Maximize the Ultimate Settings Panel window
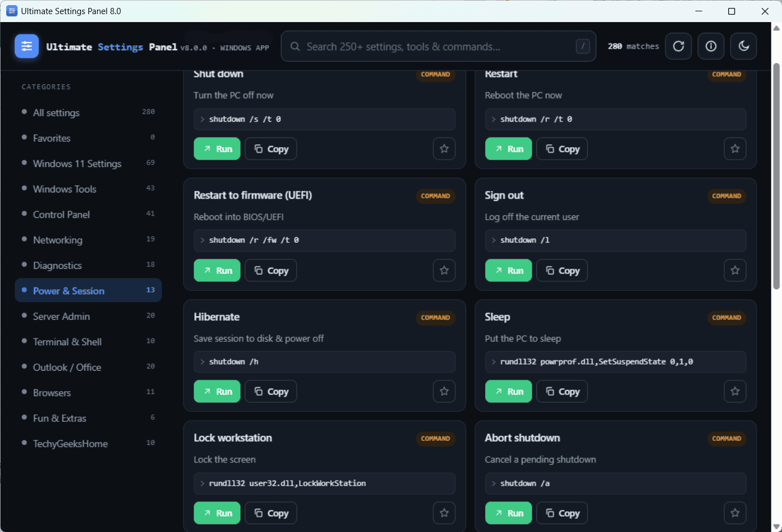Image resolution: width=782 pixels, height=532 pixels. click(732, 11)
